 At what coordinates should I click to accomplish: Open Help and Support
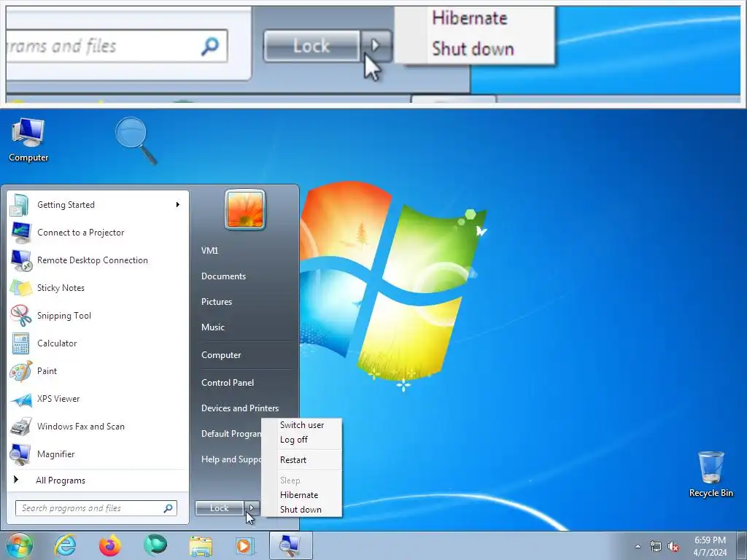231,459
